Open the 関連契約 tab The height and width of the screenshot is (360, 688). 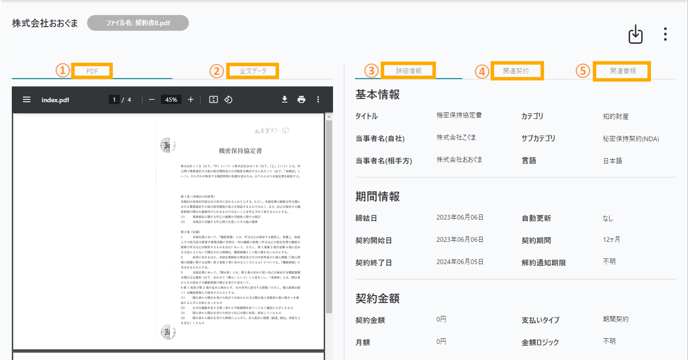tap(516, 70)
